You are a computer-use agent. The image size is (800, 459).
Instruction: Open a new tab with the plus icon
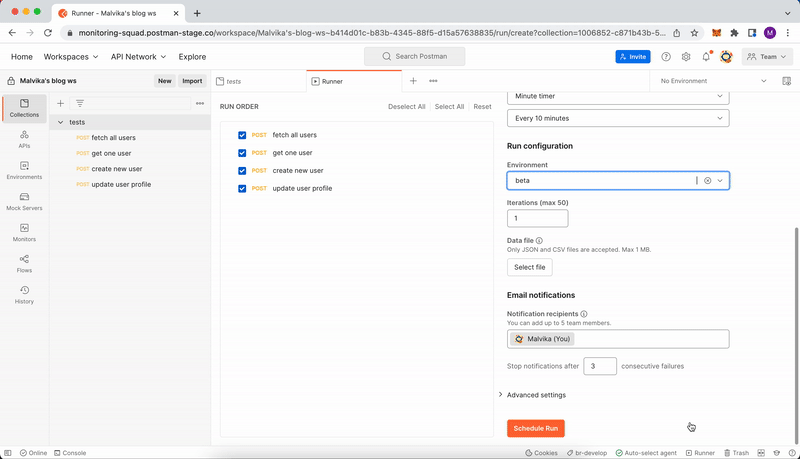pyautogui.click(x=413, y=81)
